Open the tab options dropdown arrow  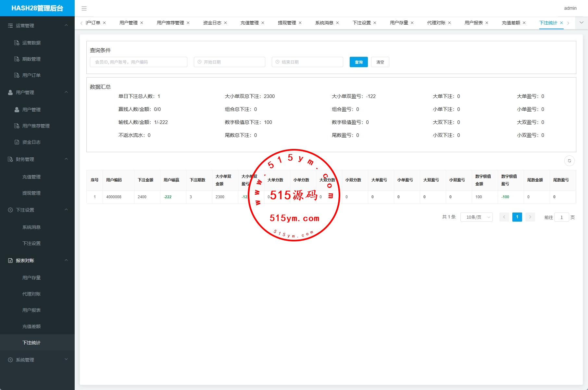click(581, 23)
